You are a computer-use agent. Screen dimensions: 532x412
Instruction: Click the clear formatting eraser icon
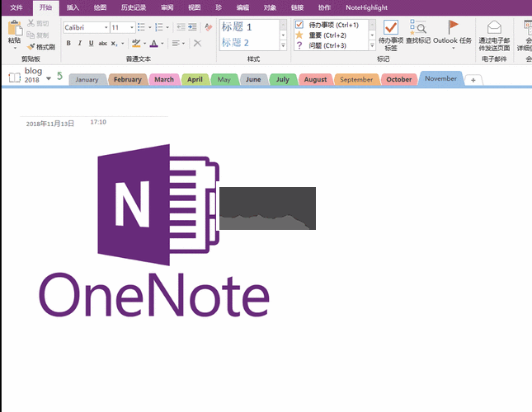[208, 27]
